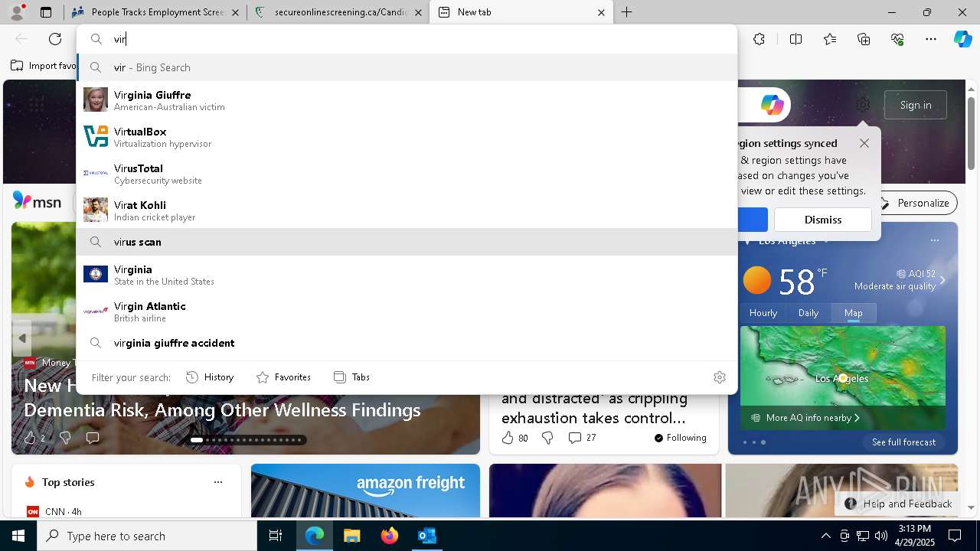Filter search by Tabs
Screen dimensions: 980x551
351,377
